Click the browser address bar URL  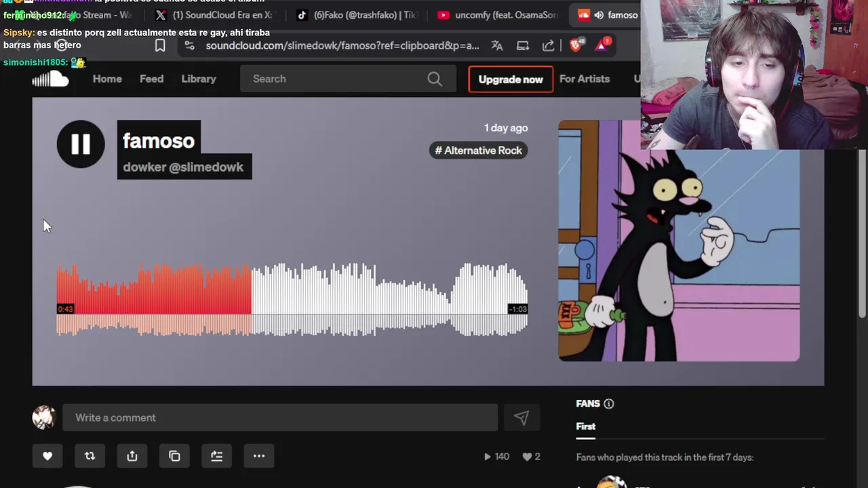(342, 45)
